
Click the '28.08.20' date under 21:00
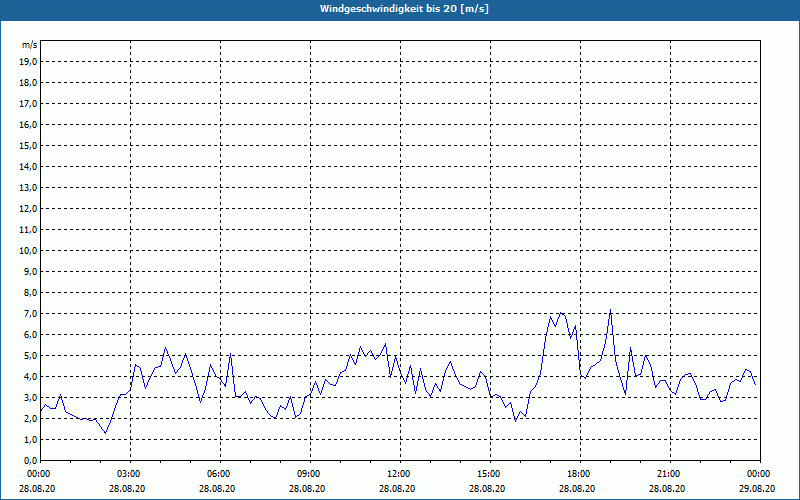pyautogui.click(x=667, y=488)
